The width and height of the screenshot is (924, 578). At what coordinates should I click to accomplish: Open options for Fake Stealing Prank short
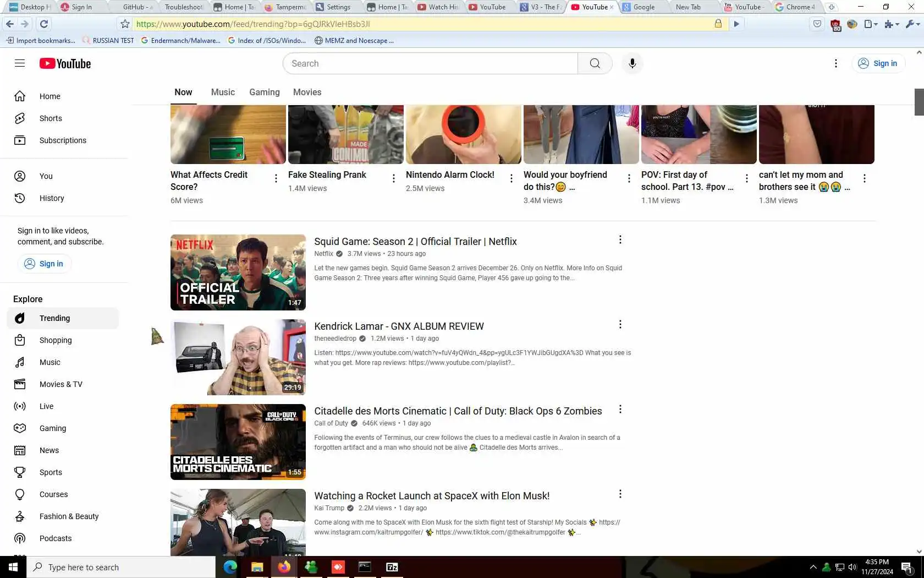click(x=394, y=178)
